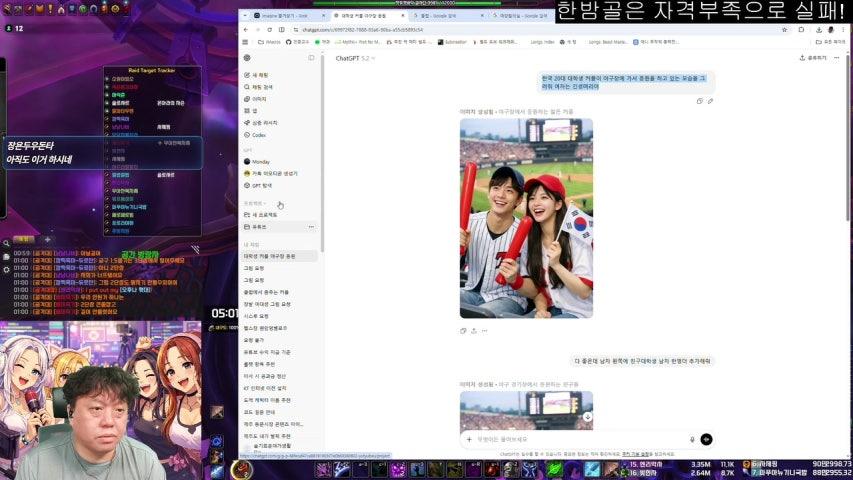853x480 pixels.
Task: Open the Monday GPT in the sidebar
Action: click(x=260, y=161)
